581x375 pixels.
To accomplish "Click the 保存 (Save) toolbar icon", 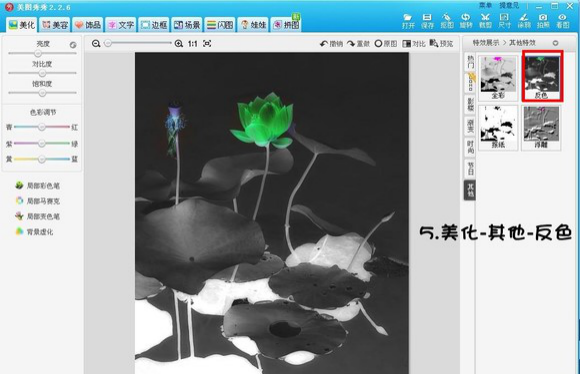I will (x=427, y=21).
